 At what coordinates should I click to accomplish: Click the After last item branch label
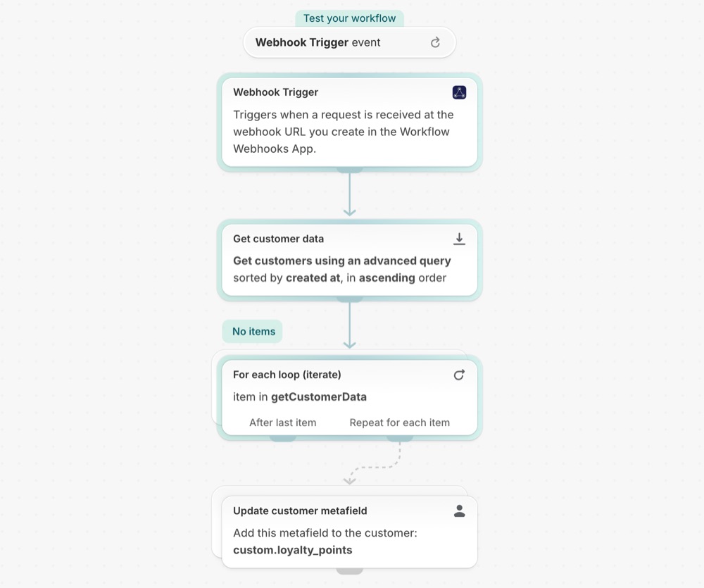(283, 423)
